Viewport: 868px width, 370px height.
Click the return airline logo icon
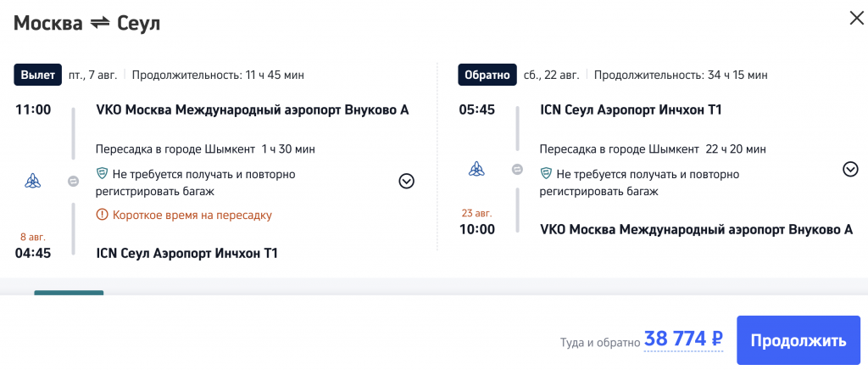point(476,170)
